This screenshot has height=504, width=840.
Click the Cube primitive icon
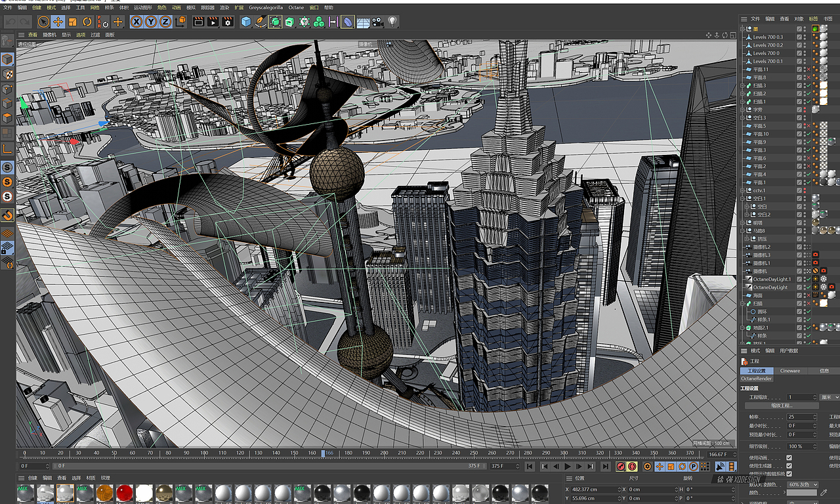pos(246,22)
